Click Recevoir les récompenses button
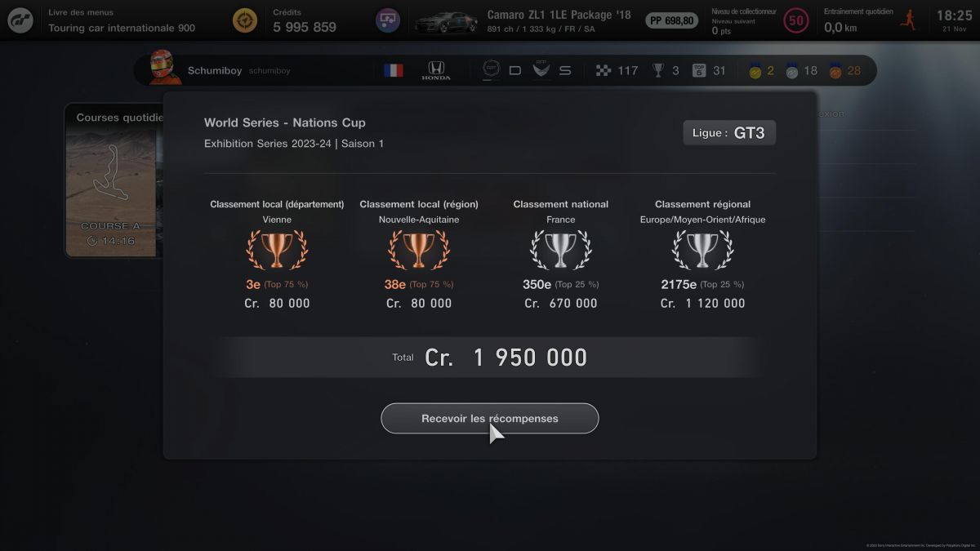The height and width of the screenshot is (551, 980). tap(490, 418)
